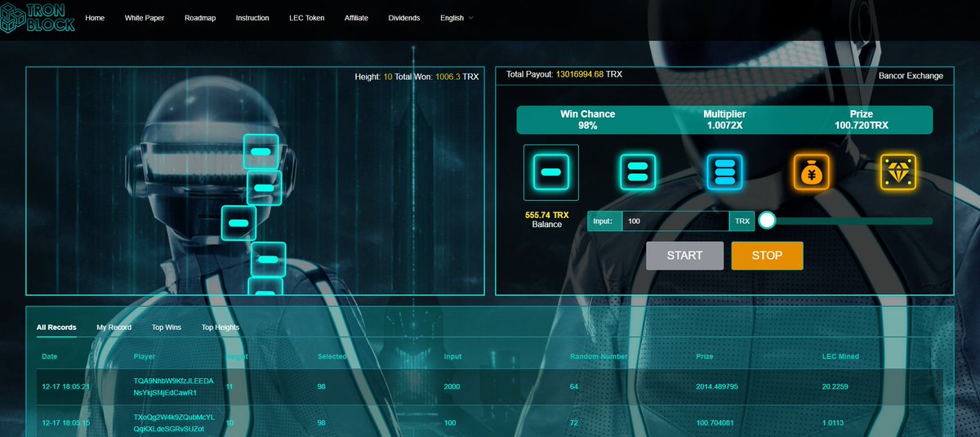The image size is (980, 437).
Task: Click the Player column header
Action: (x=145, y=356)
